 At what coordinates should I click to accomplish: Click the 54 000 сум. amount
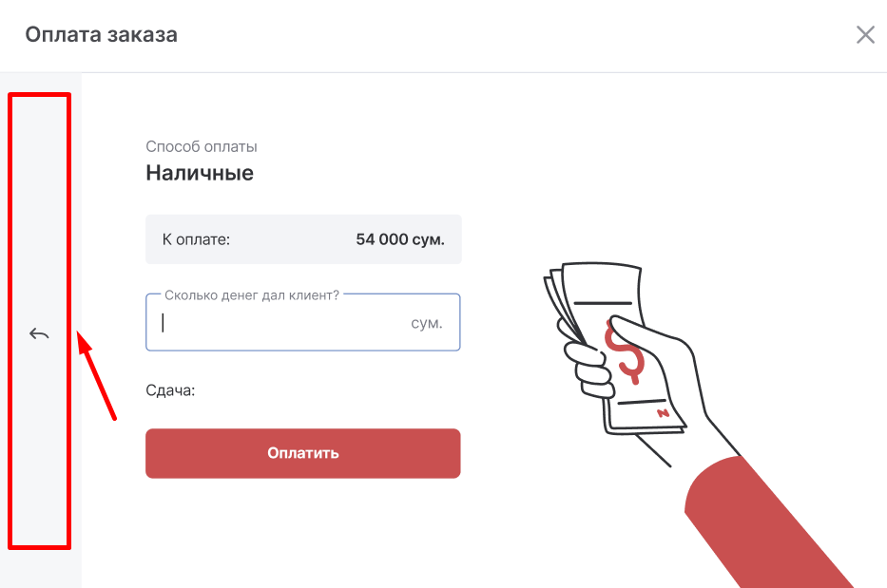tap(400, 239)
